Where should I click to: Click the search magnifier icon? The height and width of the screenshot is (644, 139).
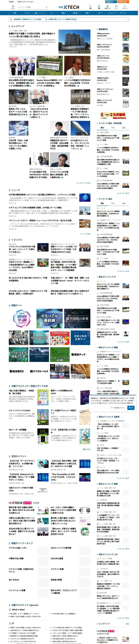pyautogui.click(x=46, y=7)
